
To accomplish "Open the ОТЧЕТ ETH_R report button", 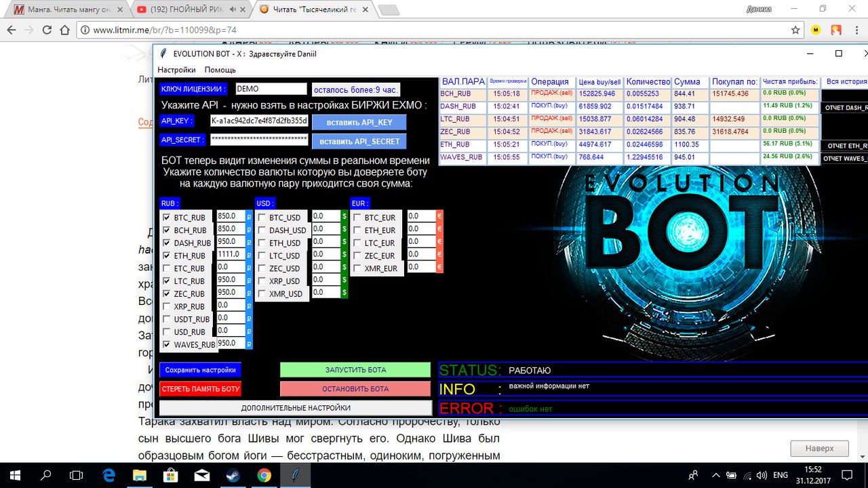I will [845, 146].
